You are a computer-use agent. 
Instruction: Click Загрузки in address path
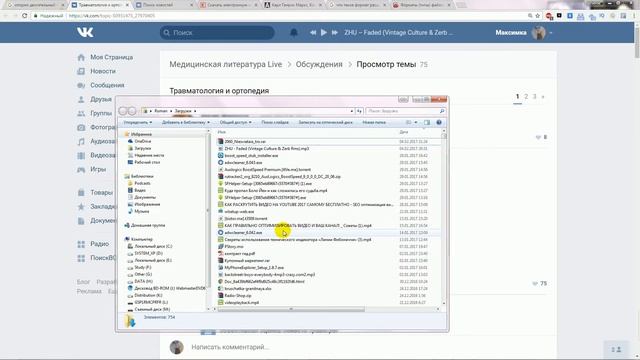click(x=183, y=111)
